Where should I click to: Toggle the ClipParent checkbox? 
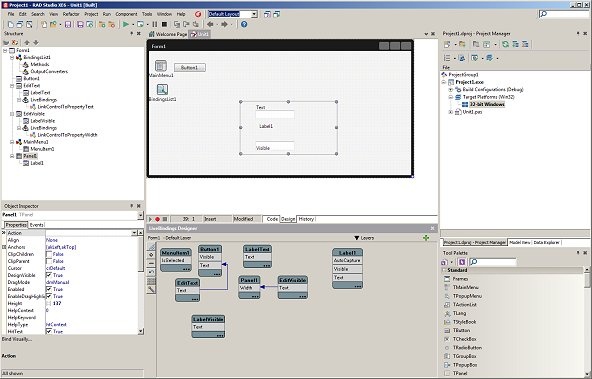coord(49,261)
